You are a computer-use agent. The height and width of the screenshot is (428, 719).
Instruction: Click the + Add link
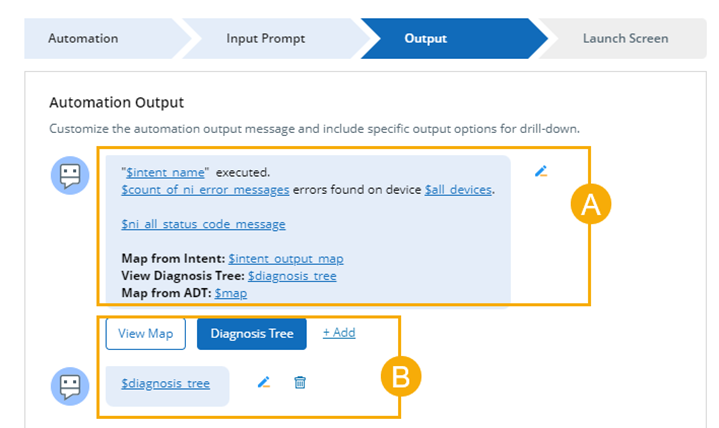point(338,333)
